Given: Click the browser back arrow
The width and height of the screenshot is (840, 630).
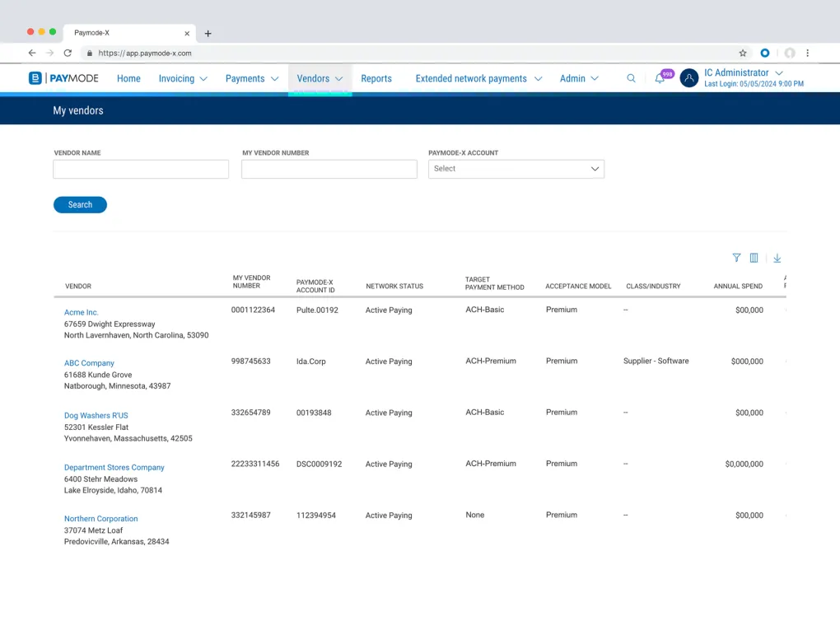Looking at the screenshot, I should pyautogui.click(x=32, y=53).
